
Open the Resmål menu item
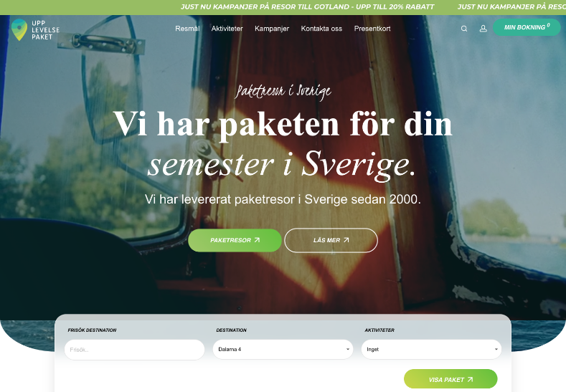click(x=187, y=29)
